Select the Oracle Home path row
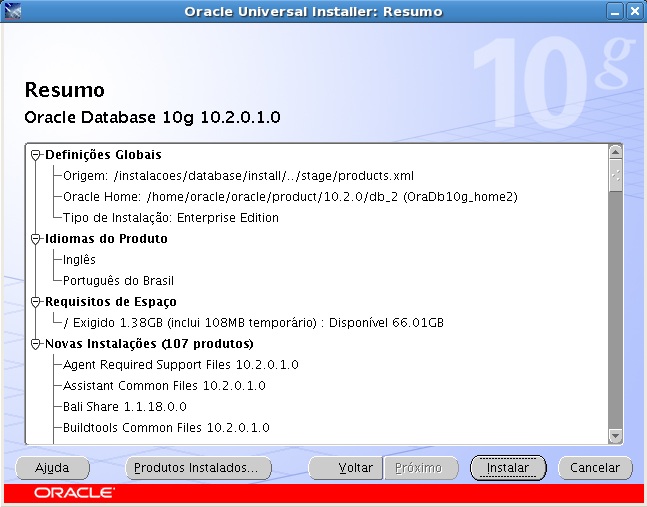Screen dimensions: 647x507 tap(290, 197)
